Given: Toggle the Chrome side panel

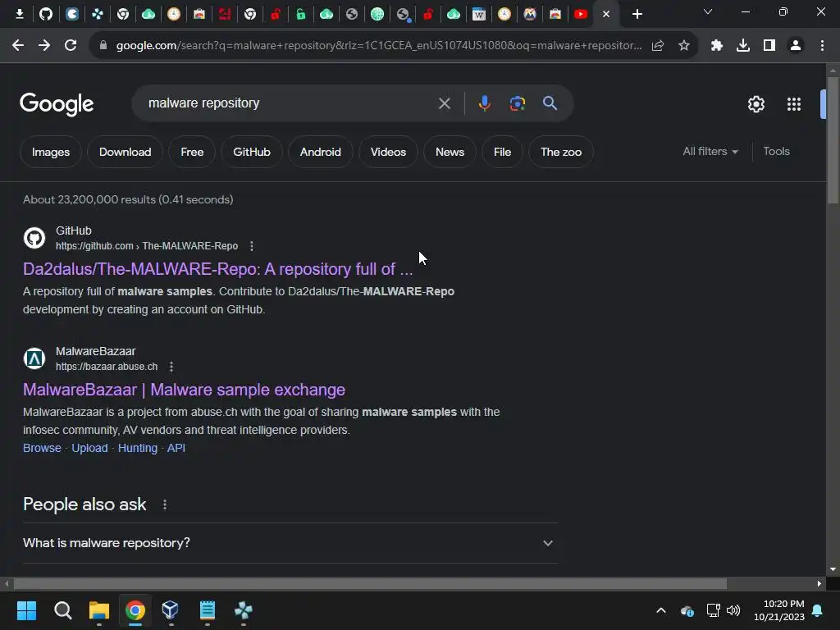Looking at the screenshot, I should point(769,46).
